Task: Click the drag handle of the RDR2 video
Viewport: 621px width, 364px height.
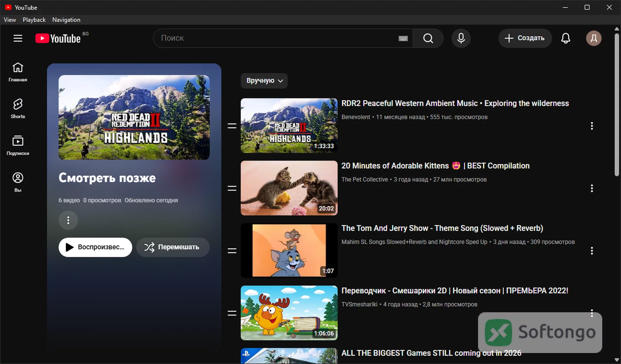Action: tap(232, 126)
